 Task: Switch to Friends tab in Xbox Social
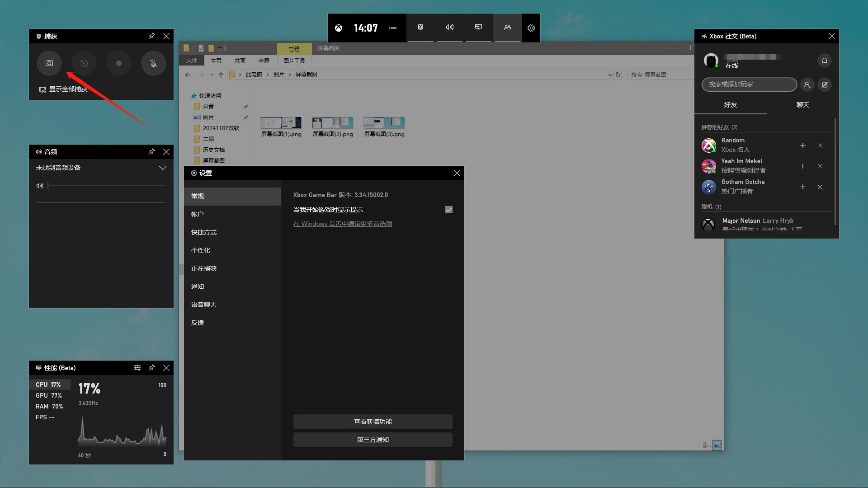pyautogui.click(x=731, y=105)
